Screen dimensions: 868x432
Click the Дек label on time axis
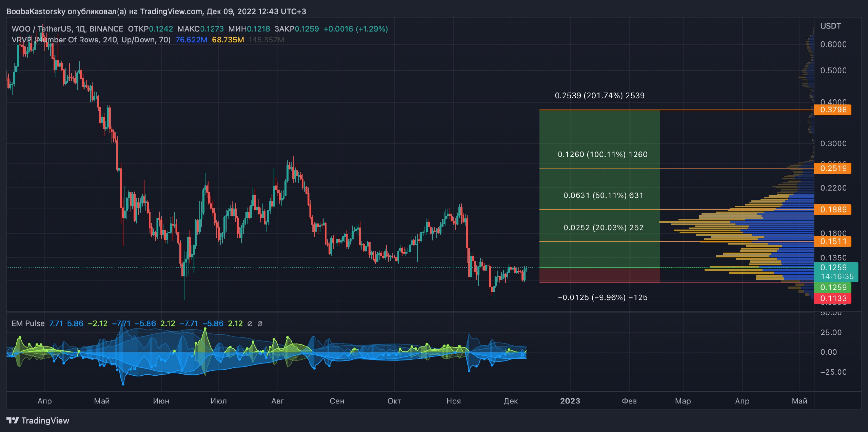pos(511,401)
